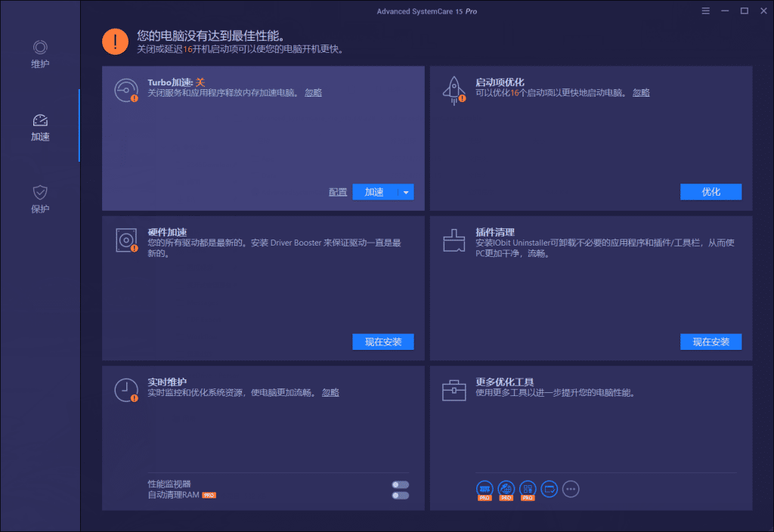This screenshot has height=532, width=774.
Task: Maximize the Advanced SystemCare window
Action: [x=744, y=11]
